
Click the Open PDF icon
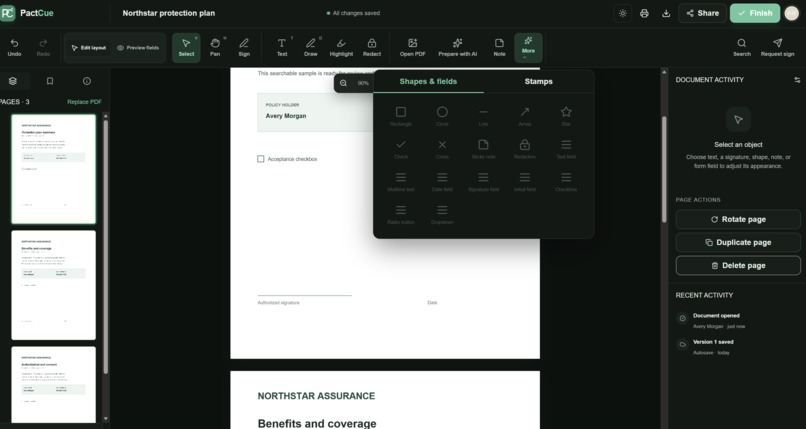point(412,43)
